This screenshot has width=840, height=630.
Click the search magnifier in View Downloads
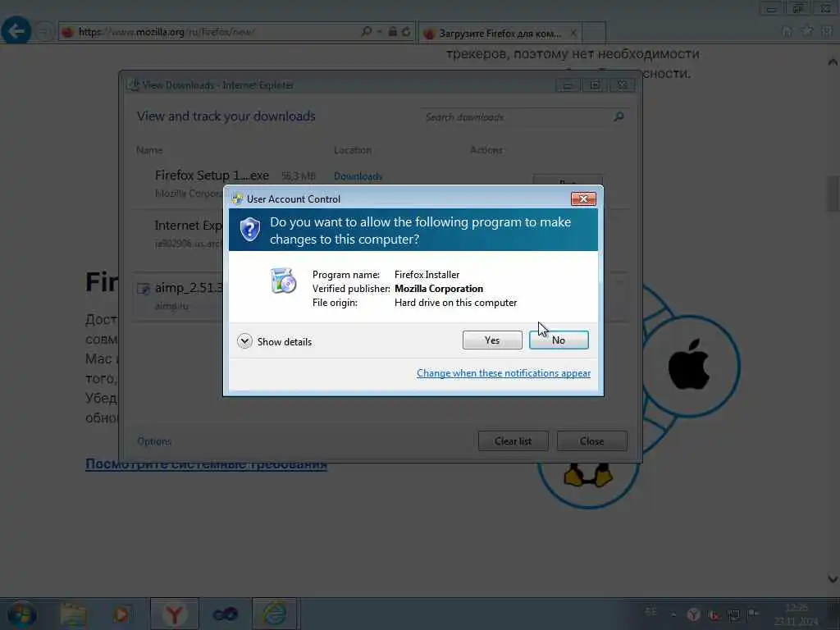click(619, 116)
